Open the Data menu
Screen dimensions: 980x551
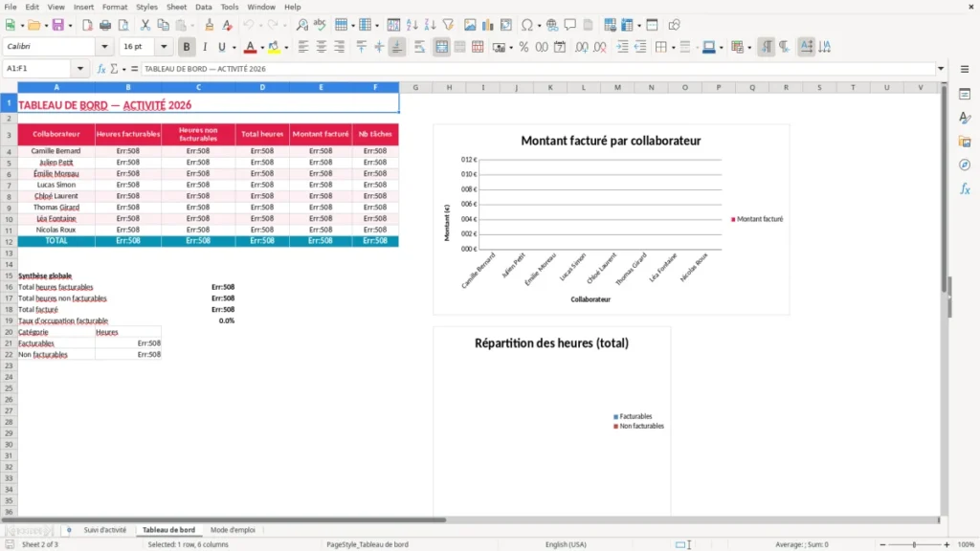(x=204, y=7)
